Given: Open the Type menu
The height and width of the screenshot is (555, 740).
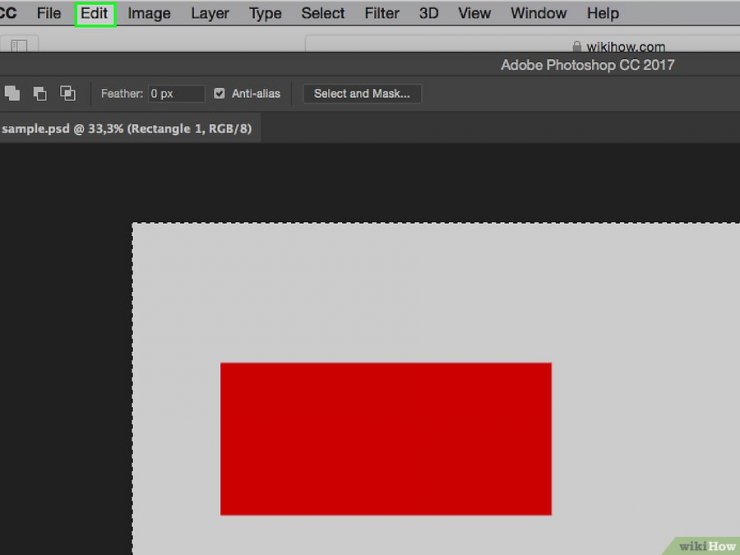Looking at the screenshot, I should pyautogui.click(x=265, y=13).
